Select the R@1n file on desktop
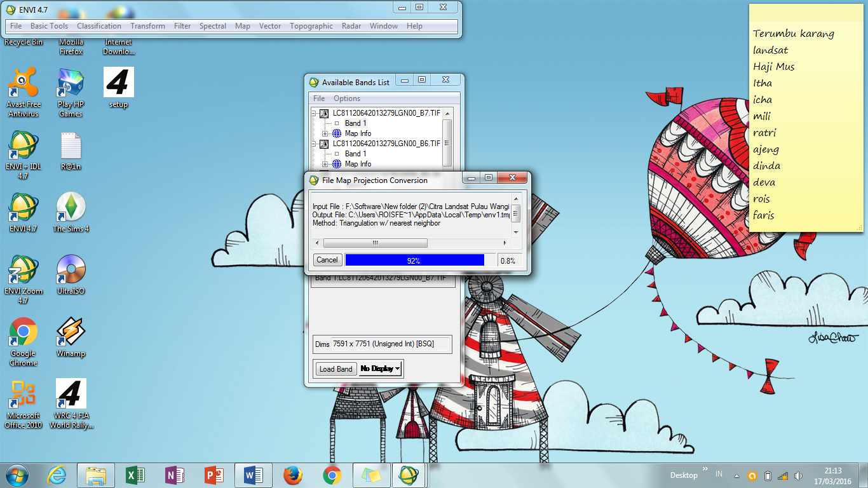 coord(71,151)
